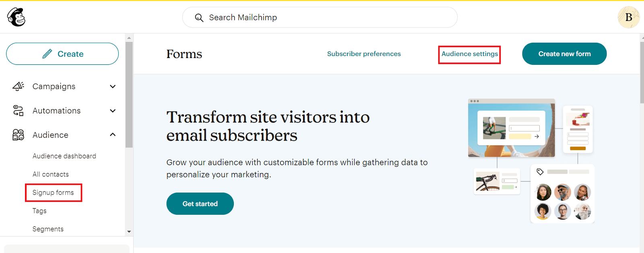Expand the Campaigns menu chevron

113,87
